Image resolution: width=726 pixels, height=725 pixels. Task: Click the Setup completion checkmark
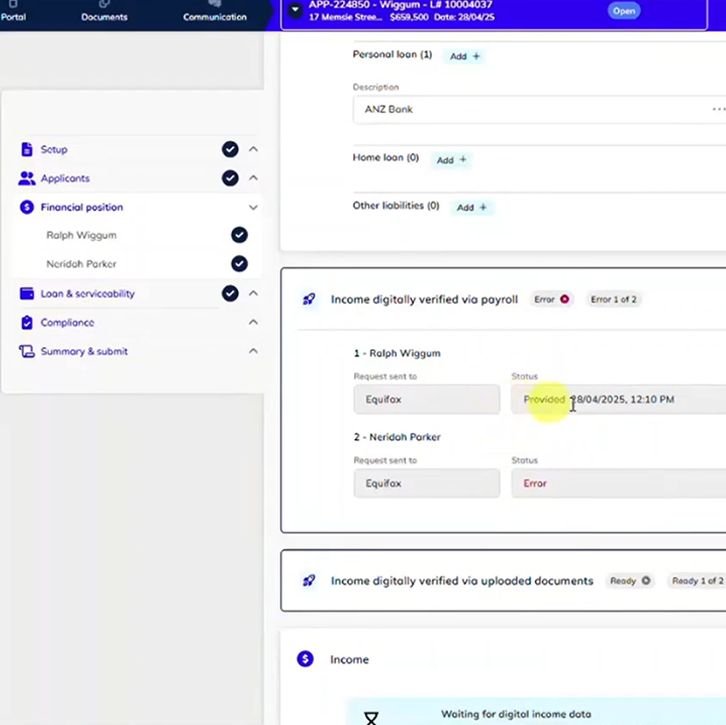(x=230, y=149)
